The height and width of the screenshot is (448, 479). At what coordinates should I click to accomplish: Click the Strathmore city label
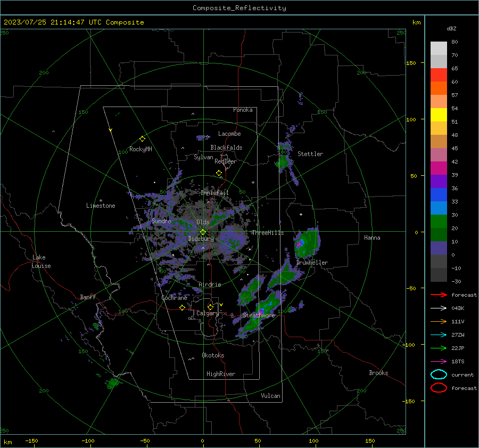(x=259, y=315)
